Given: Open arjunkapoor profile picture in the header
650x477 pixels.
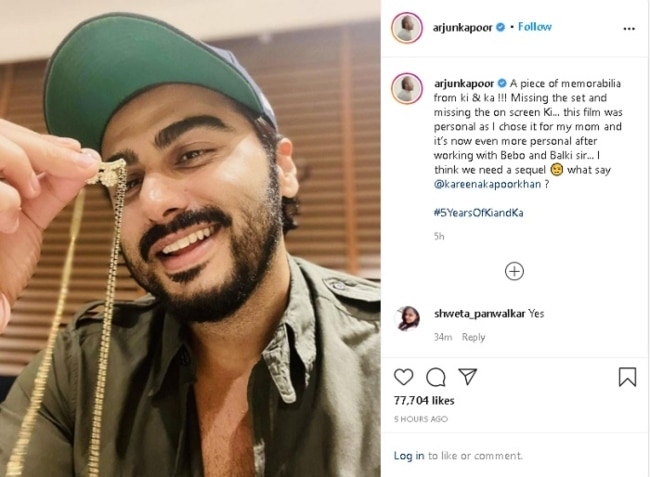Looking at the screenshot, I should pos(407,28).
